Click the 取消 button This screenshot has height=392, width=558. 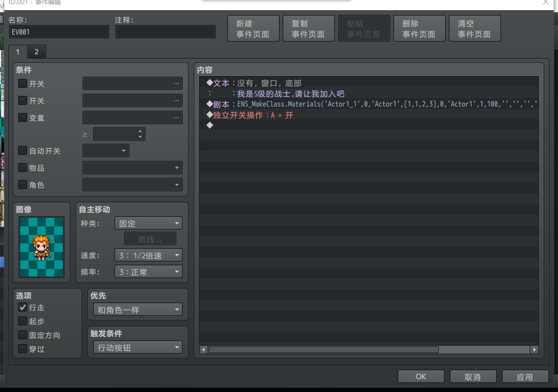tap(473, 377)
